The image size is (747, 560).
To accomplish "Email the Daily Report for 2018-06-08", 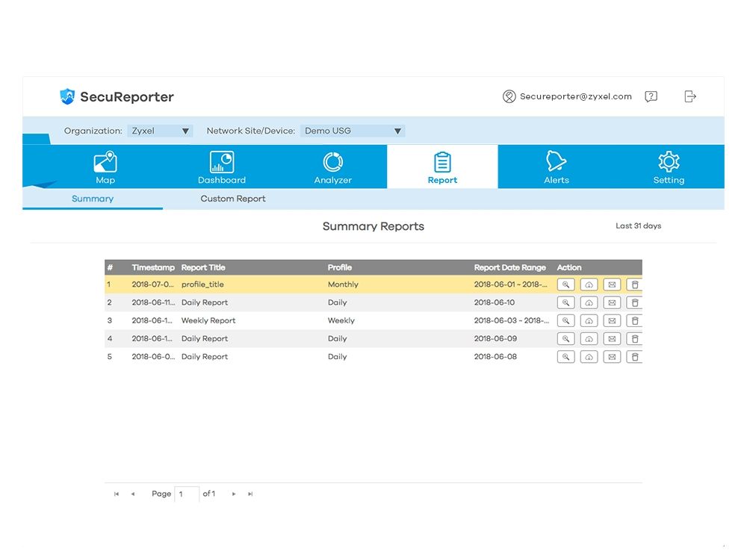I will 612,357.
